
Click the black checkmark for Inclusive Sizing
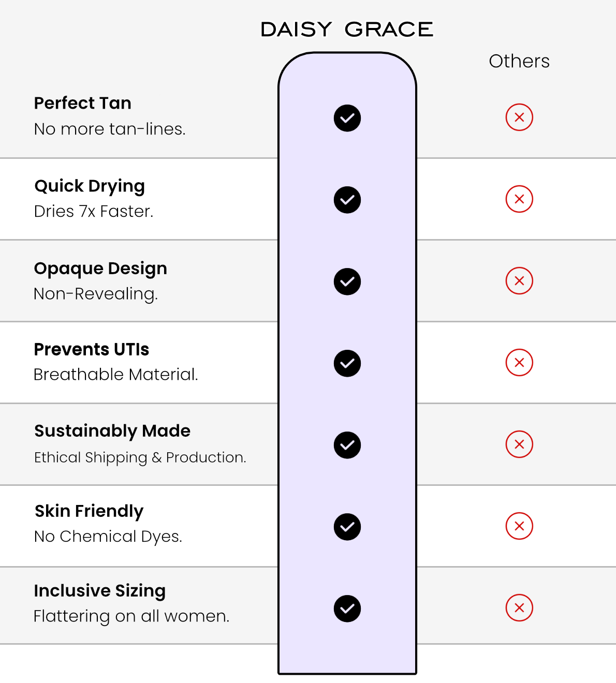(347, 608)
